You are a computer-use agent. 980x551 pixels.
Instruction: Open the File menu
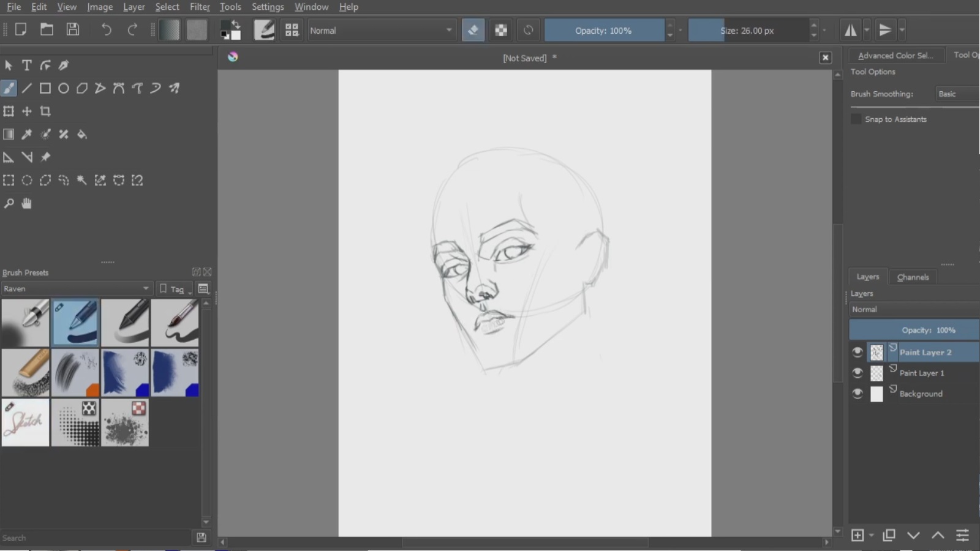[x=13, y=7]
